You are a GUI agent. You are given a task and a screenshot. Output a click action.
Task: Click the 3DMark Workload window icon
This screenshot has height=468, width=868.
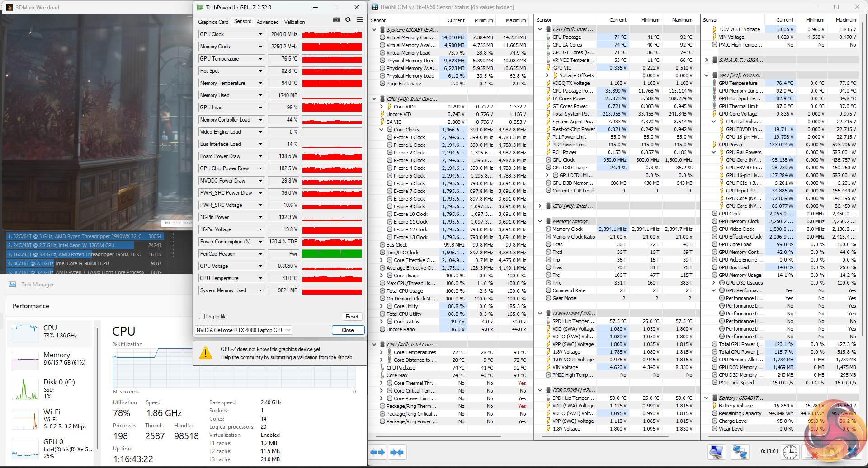click(x=9, y=7)
